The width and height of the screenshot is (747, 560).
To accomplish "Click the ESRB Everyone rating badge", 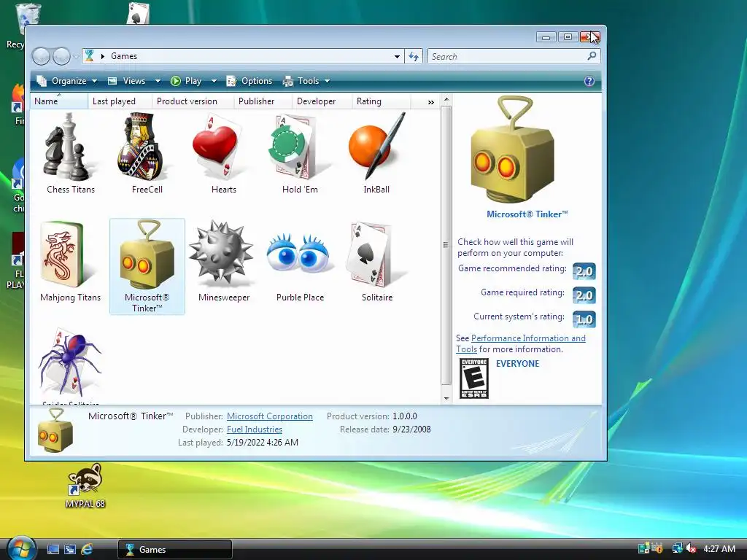I will [474, 378].
